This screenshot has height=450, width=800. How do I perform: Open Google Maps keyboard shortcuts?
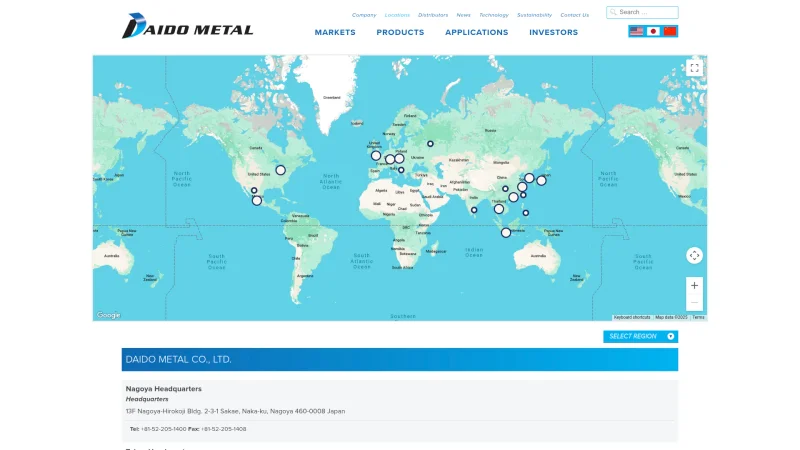coord(632,317)
